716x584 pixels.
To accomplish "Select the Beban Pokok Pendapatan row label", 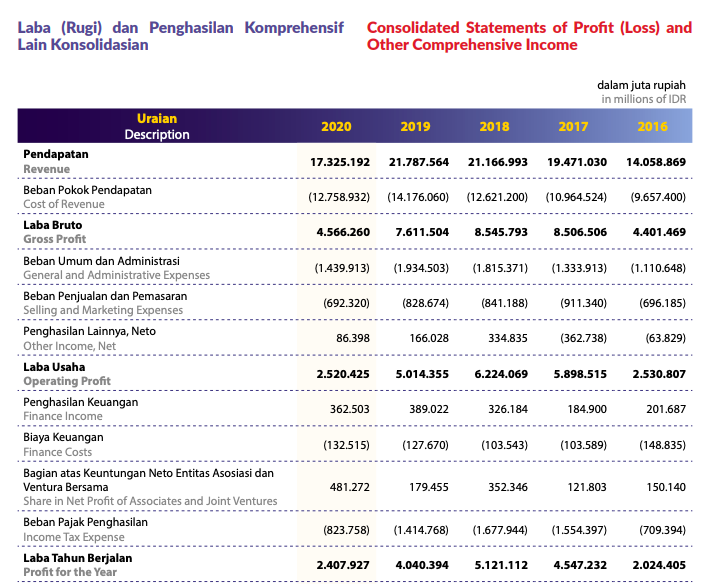I will pos(87,197).
